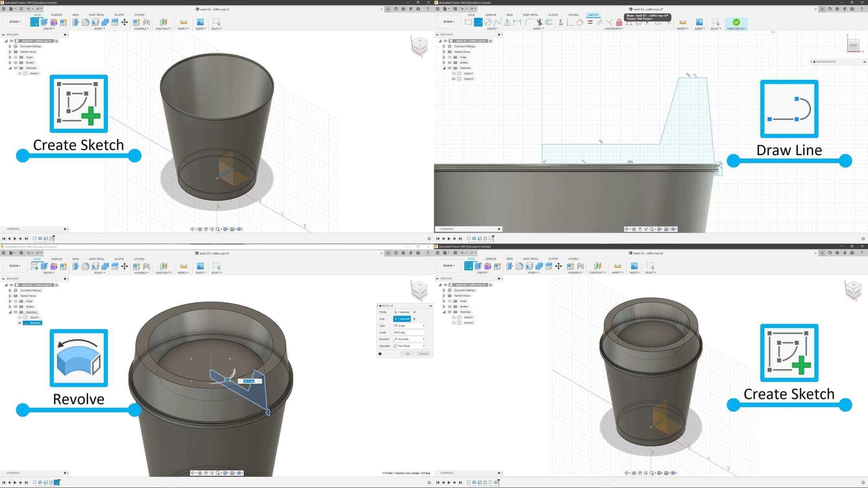Click green Finish Sketch checkmark in top-right window
Image resolution: width=868 pixels, height=488 pixels.
pyautogui.click(x=736, y=22)
